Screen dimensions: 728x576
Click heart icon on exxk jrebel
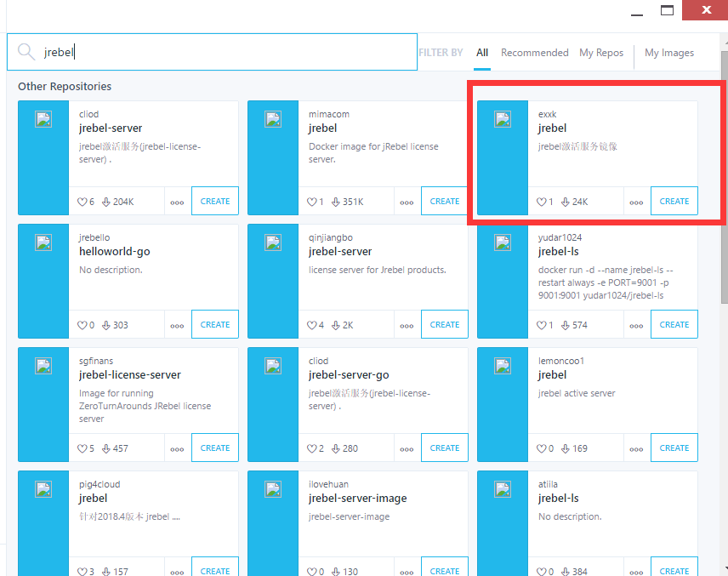point(542,202)
